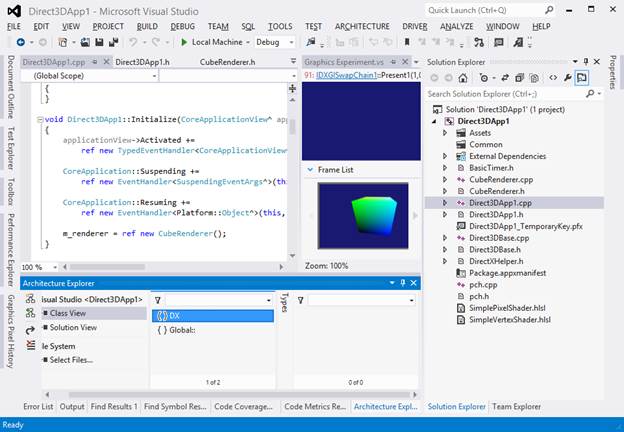Click the clear columns icon in Architecture Explorer

click(31, 345)
